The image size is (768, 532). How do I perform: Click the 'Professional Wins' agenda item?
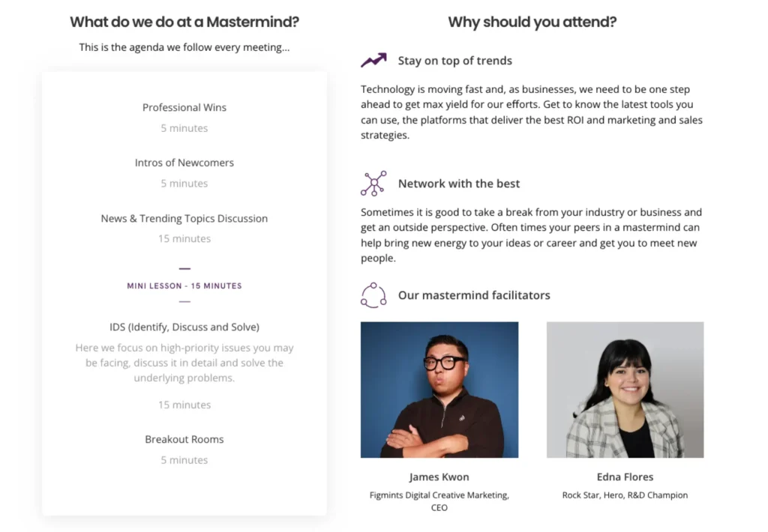(x=184, y=108)
